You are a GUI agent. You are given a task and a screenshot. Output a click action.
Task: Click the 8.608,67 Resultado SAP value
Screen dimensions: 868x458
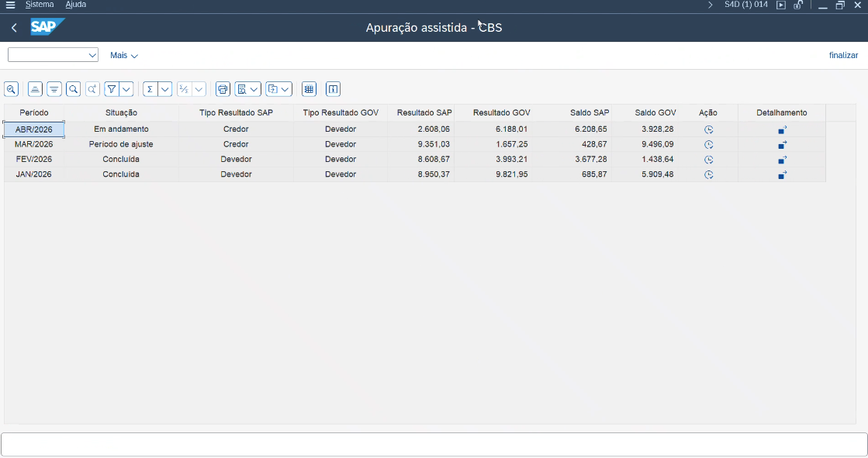pyautogui.click(x=434, y=160)
